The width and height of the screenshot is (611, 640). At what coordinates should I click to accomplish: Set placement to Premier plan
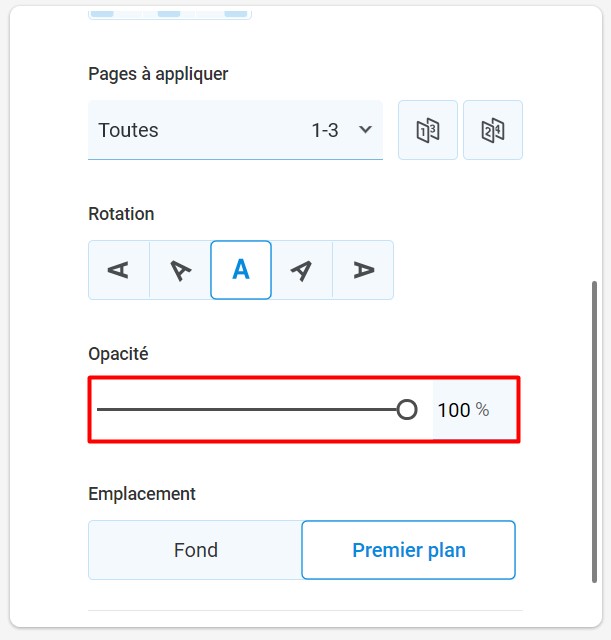409,550
